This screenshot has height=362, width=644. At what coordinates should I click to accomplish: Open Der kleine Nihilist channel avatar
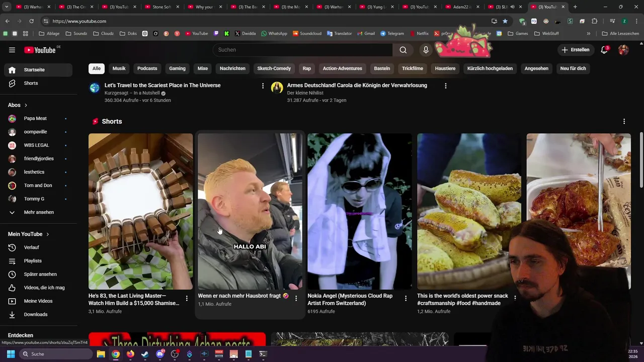pos(277,88)
